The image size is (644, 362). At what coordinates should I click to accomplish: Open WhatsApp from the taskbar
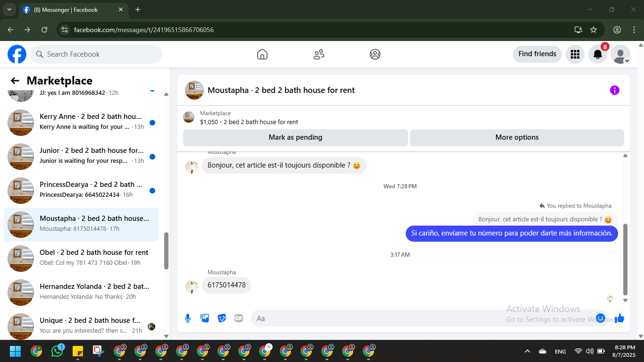point(57,351)
